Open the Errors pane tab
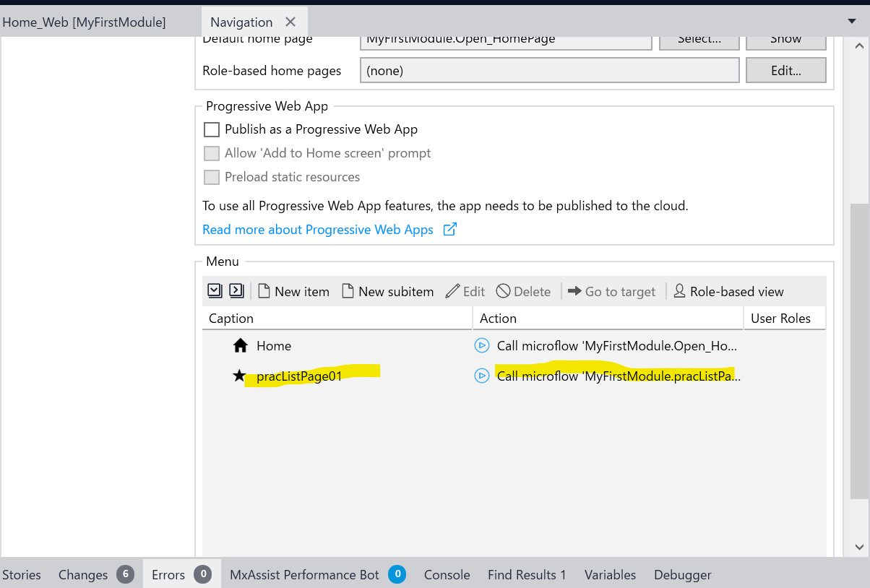Viewport: 870px width, 588px height. click(181, 575)
